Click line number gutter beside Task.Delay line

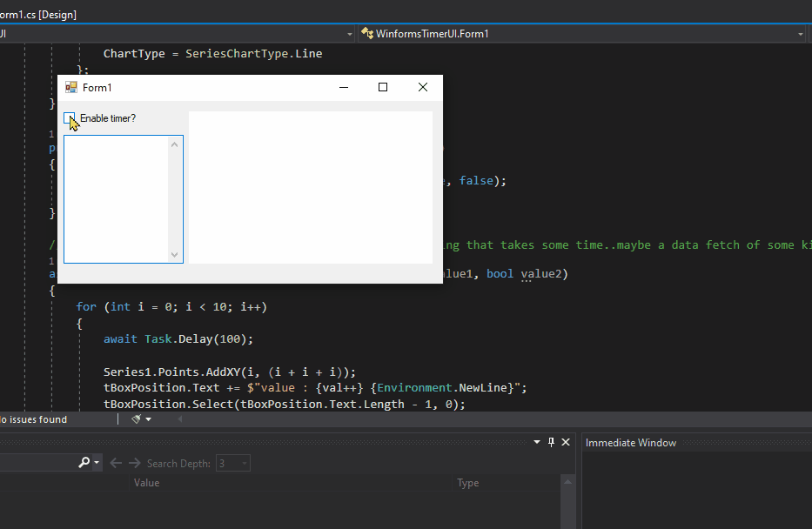pyautogui.click(x=50, y=338)
